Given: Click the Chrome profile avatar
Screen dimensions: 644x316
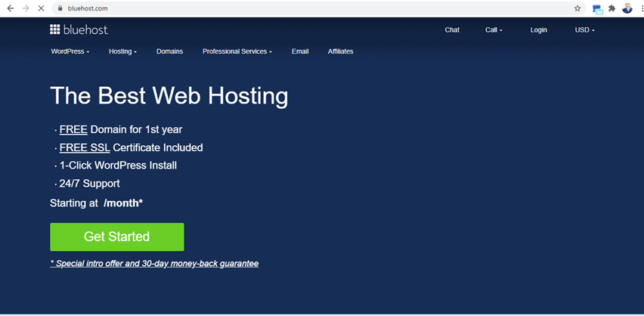Looking at the screenshot, I should [627, 8].
